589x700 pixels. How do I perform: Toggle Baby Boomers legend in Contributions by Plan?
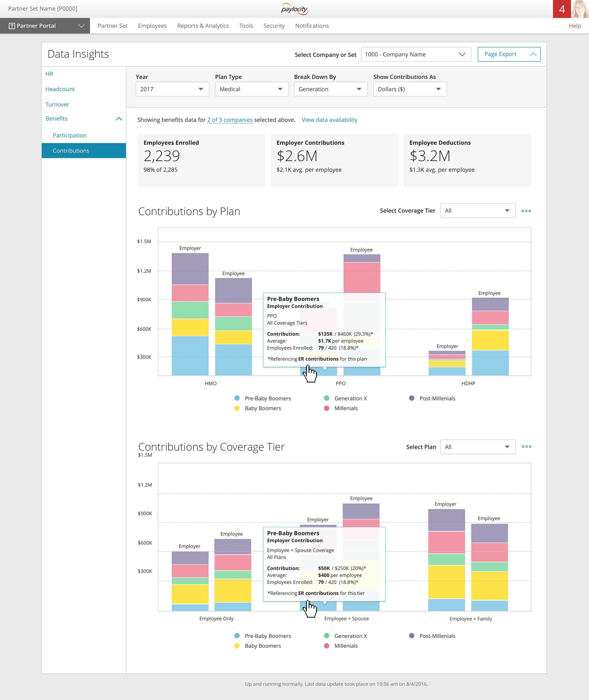[258, 408]
